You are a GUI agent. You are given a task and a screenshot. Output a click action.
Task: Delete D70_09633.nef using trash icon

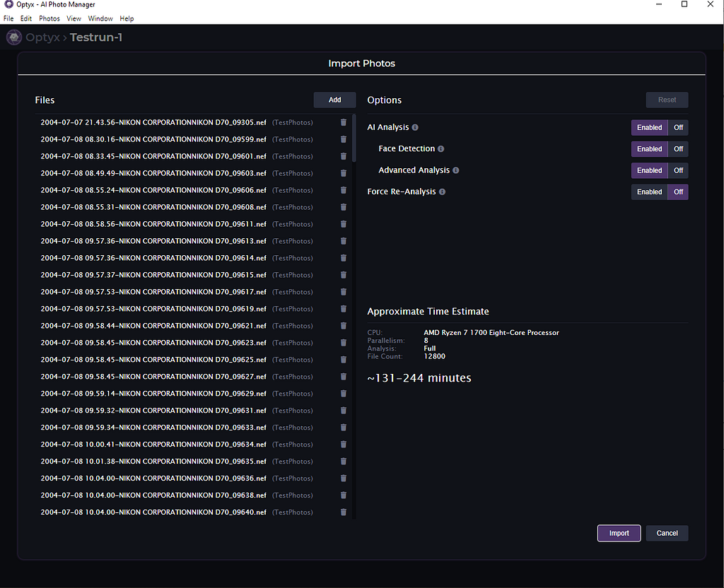tap(343, 428)
